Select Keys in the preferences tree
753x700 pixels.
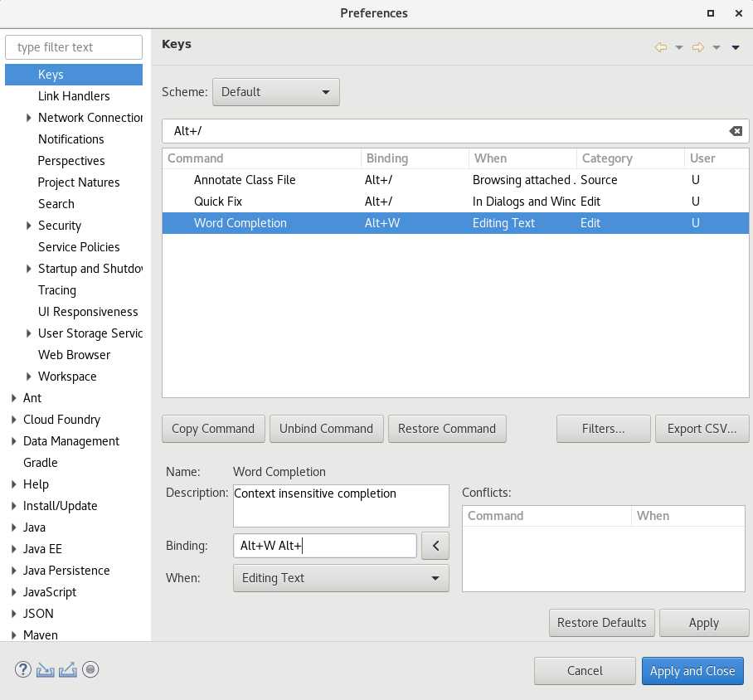pyautogui.click(x=74, y=75)
